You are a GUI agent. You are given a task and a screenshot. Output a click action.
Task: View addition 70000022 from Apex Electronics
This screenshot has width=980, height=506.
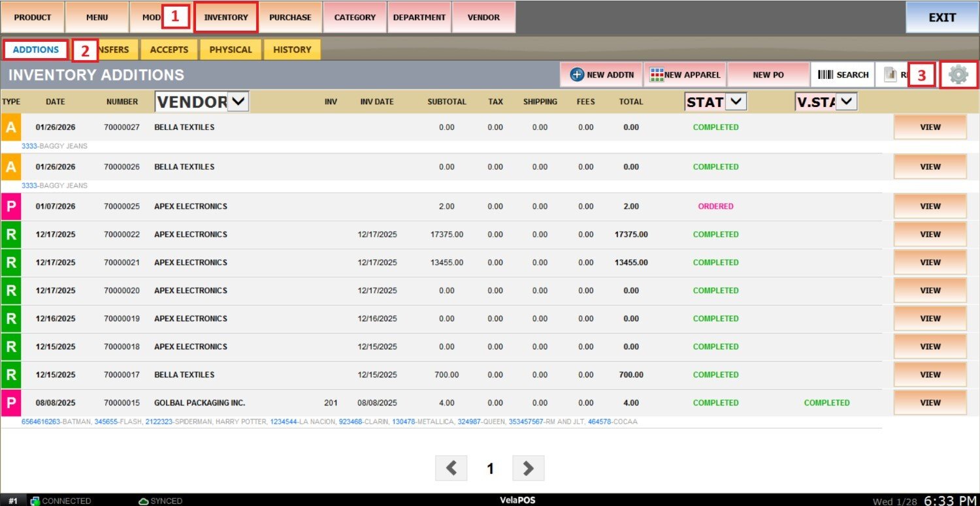[930, 234]
